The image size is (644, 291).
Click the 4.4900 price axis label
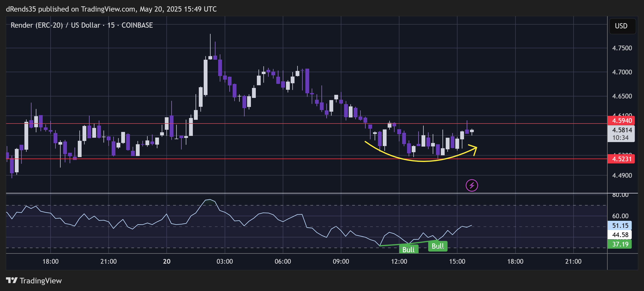(x=622, y=176)
